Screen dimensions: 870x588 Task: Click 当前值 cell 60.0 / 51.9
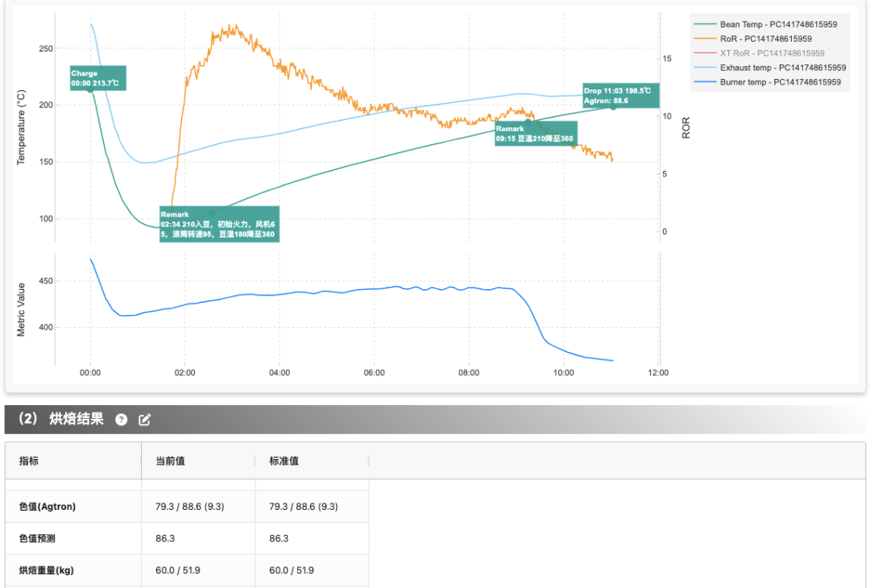tap(198, 570)
